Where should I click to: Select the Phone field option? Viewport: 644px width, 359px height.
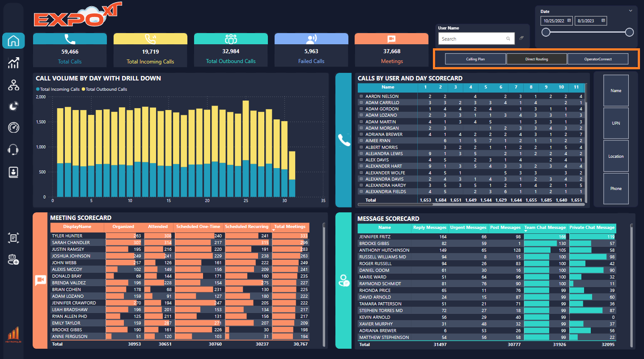click(x=616, y=189)
